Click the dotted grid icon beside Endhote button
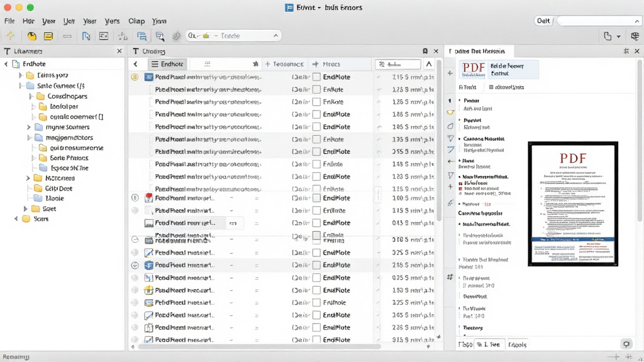The height and width of the screenshot is (362, 644). (x=208, y=64)
